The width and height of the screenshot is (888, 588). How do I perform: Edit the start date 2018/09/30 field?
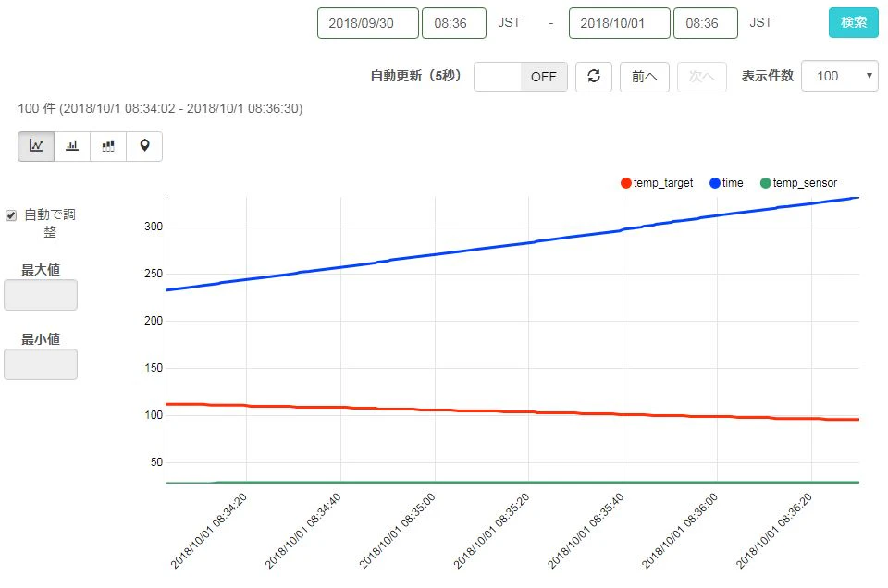click(368, 23)
